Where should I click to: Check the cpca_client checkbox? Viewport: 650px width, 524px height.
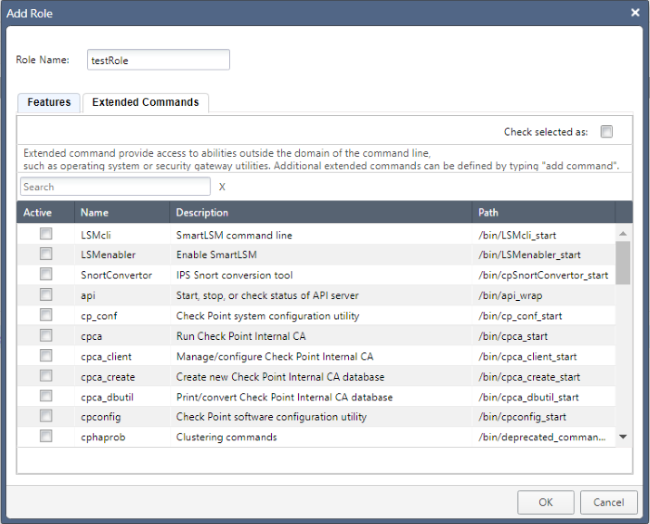46,356
